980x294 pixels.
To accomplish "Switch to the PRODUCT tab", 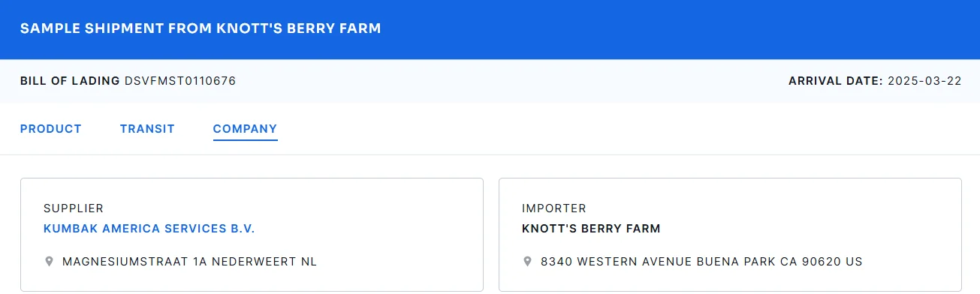I will [51, 129].
